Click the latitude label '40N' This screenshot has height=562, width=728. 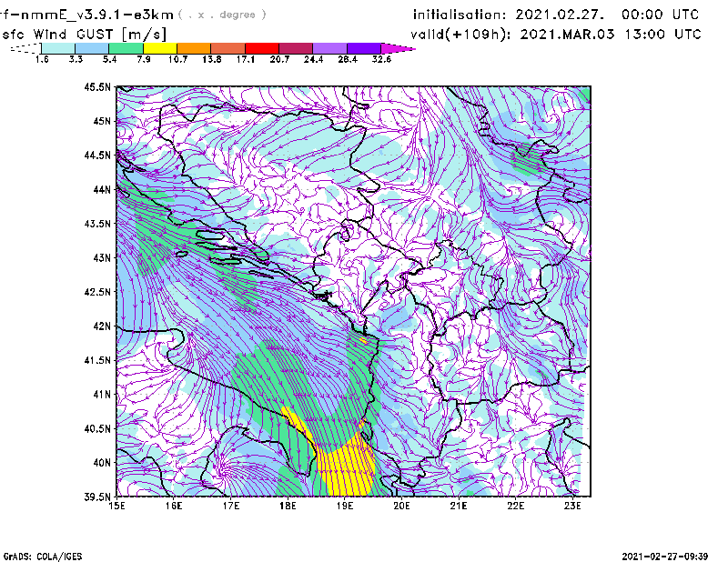(102, 463)
